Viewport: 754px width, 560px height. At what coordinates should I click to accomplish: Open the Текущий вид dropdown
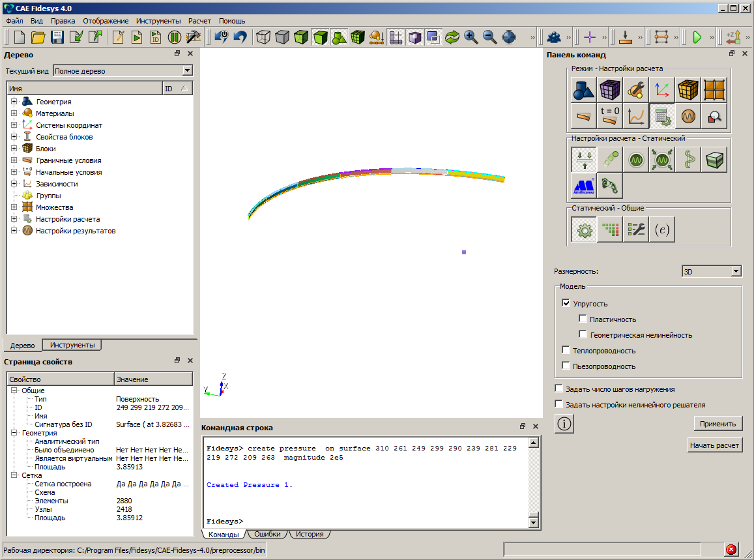pyautogui.click(x=188, y=70)
